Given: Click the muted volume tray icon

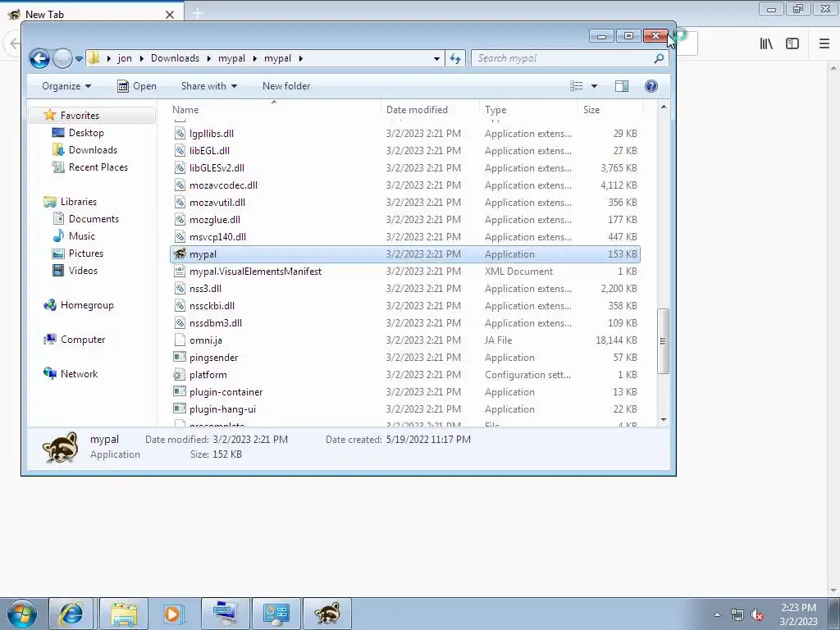Looking at the screenshot, I should pyautogui.click(x=757, y=614).
